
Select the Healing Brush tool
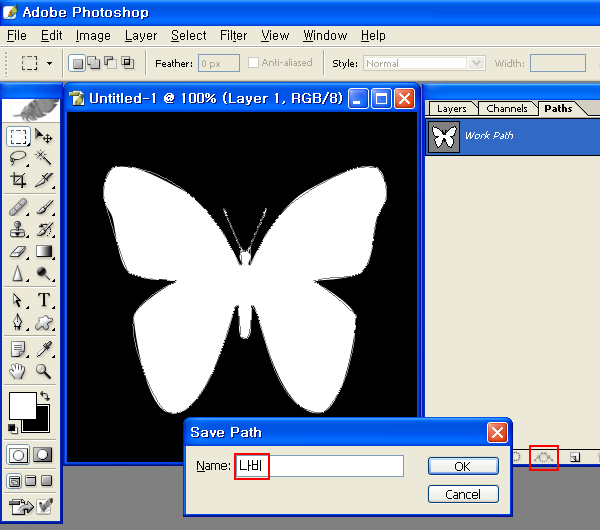click(x=18, y=207)
